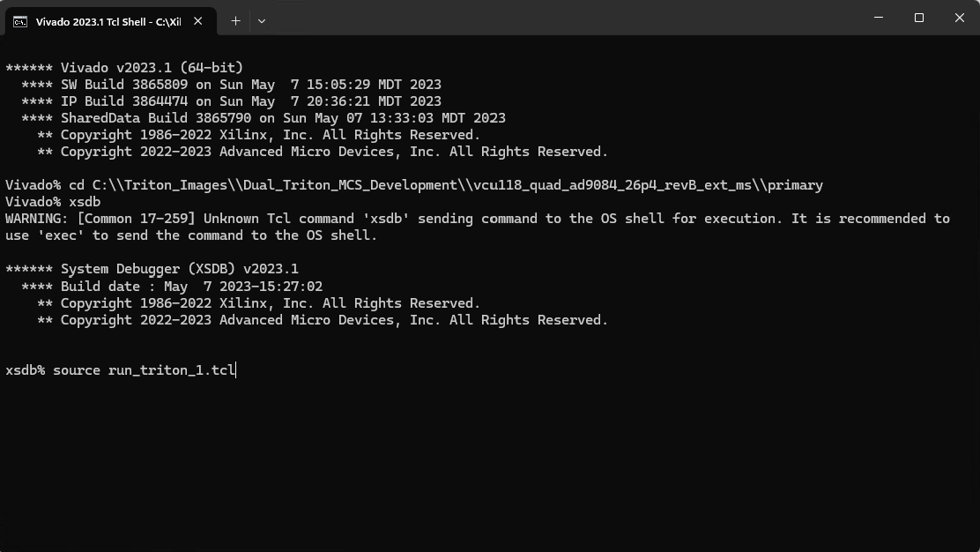Select the Vivado 2023.1 Tcl Shell tab

coord(108,21)
